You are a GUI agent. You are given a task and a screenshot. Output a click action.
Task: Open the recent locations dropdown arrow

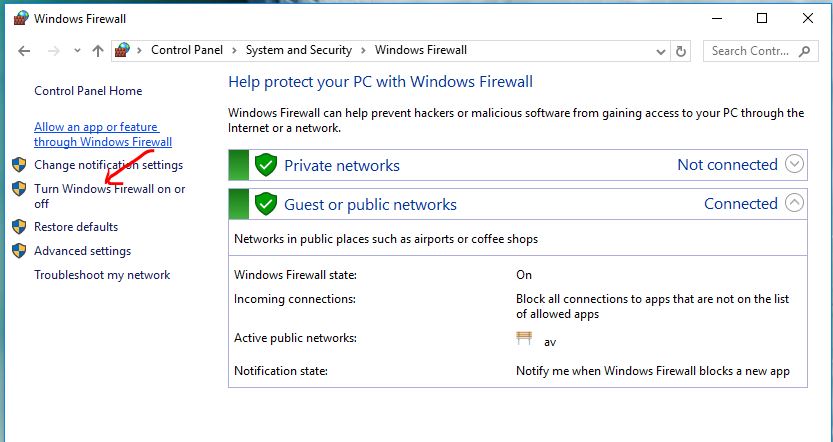pyautogui.click(x=76, y=51)
